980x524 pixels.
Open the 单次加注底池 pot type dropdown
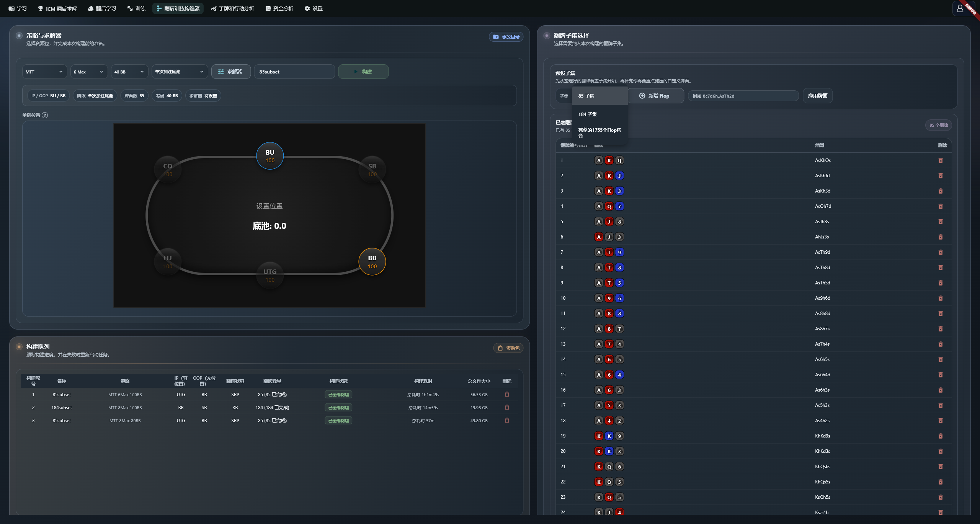(x=180, y=72)
